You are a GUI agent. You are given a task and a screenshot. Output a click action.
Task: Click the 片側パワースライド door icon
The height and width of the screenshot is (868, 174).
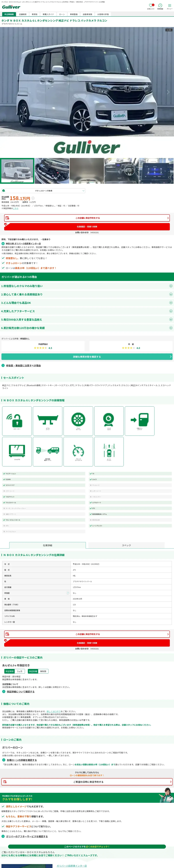coord(139,421)
